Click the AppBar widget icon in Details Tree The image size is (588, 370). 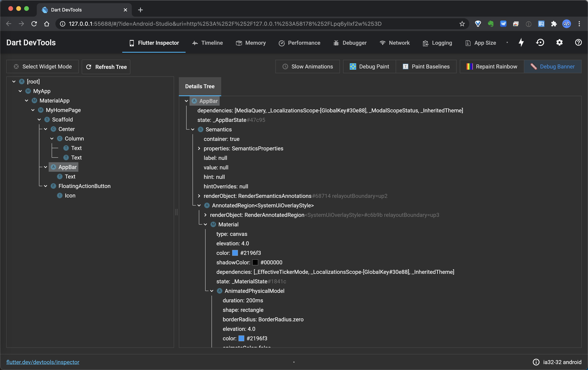point(194,101)
